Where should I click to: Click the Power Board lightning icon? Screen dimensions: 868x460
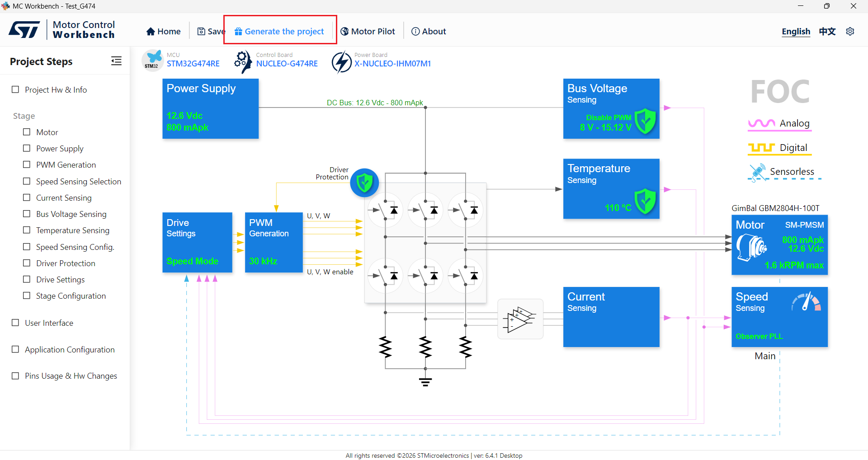pyautogui.click(x=341, y=61)
